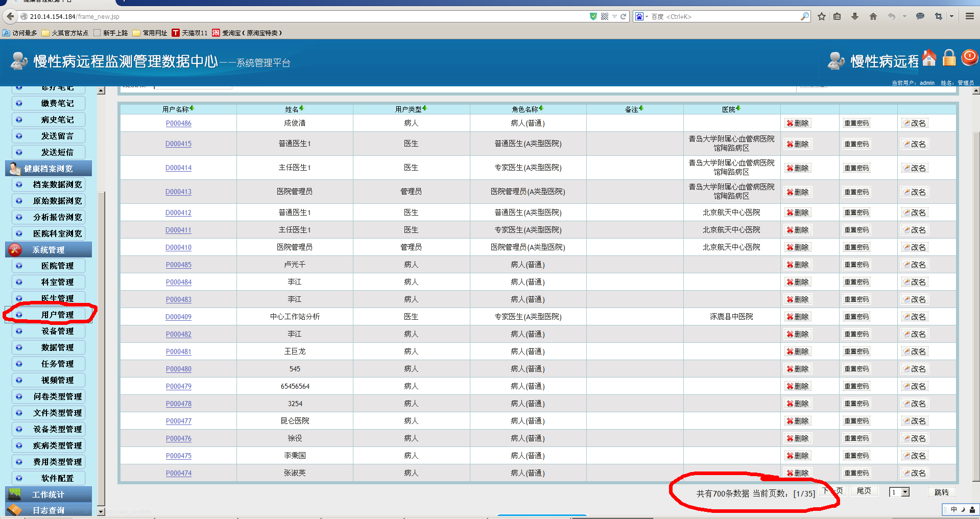Click the magnifier search icon in search box
The height and width of the screenshot is (519, 980).
pos(805,16)
